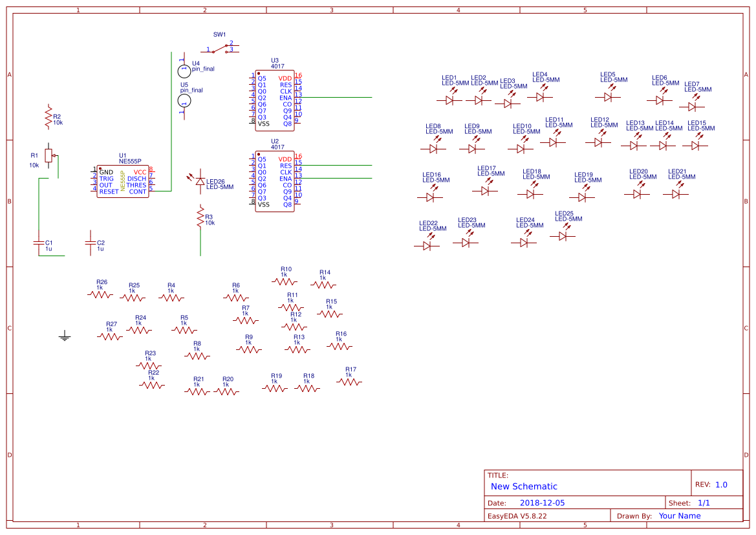Click the U3 '4017' part label

coord(277,66)
